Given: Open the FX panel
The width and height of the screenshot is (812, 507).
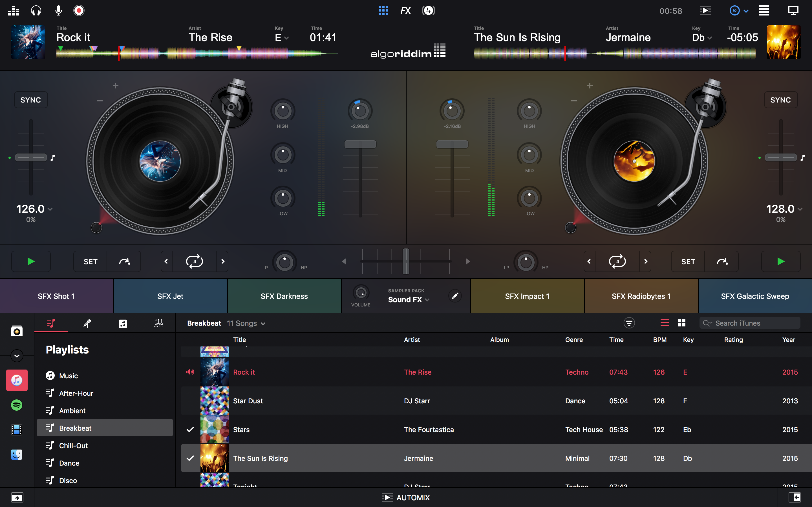Looking at the screenshot, I should point(405,11).
